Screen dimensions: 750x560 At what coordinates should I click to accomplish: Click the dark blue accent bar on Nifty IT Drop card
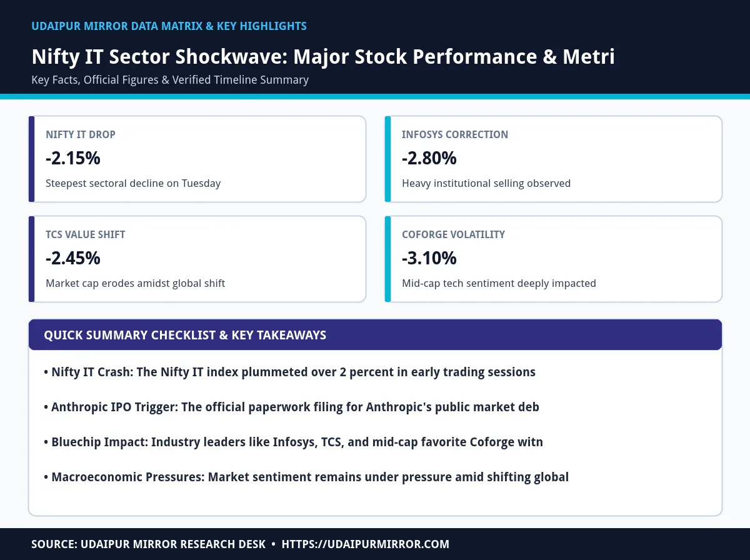point(31,159)
